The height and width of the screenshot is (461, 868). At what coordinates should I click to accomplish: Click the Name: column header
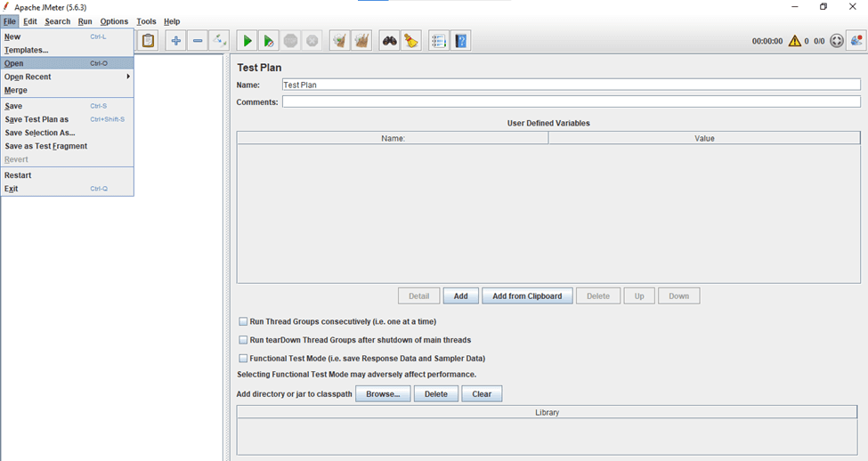(x=393, y=138)
